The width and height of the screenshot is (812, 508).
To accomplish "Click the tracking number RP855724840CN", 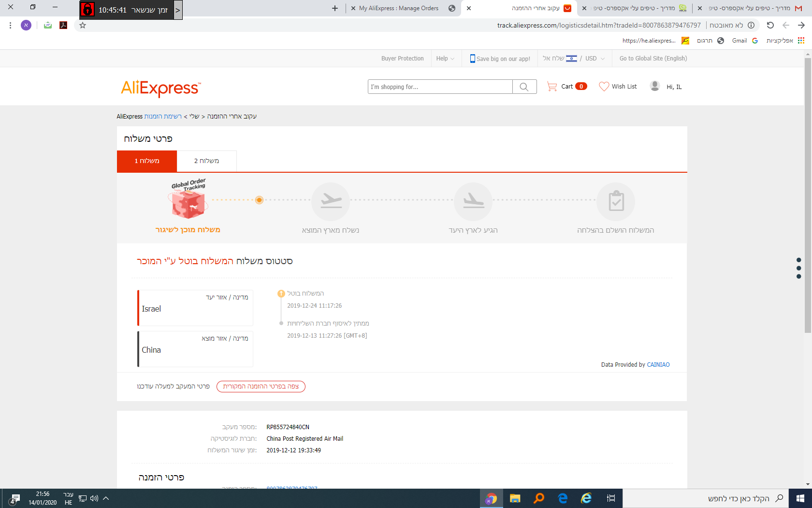I will tap(288, 427).
